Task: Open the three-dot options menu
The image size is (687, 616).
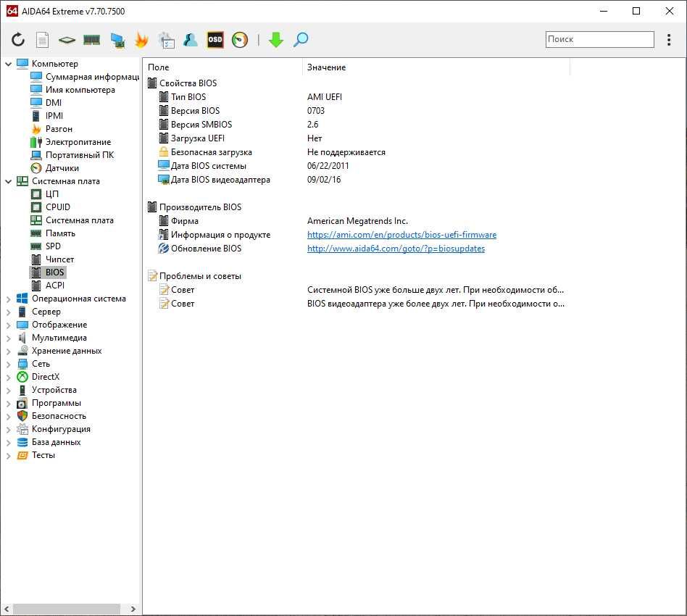Action: (669, 39)
